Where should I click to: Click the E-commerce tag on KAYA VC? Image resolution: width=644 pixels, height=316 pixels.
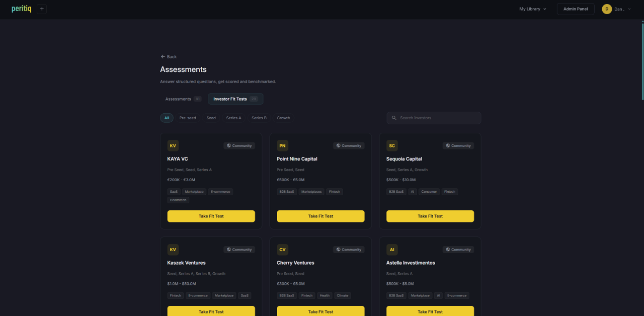(220, 192)
